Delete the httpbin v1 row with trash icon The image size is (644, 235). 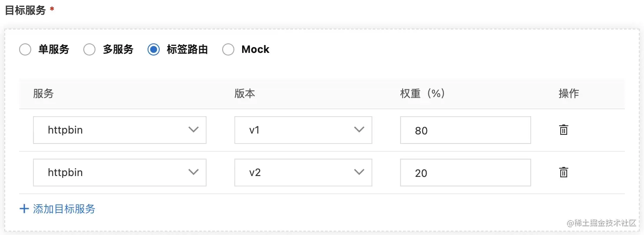[564, 130]
